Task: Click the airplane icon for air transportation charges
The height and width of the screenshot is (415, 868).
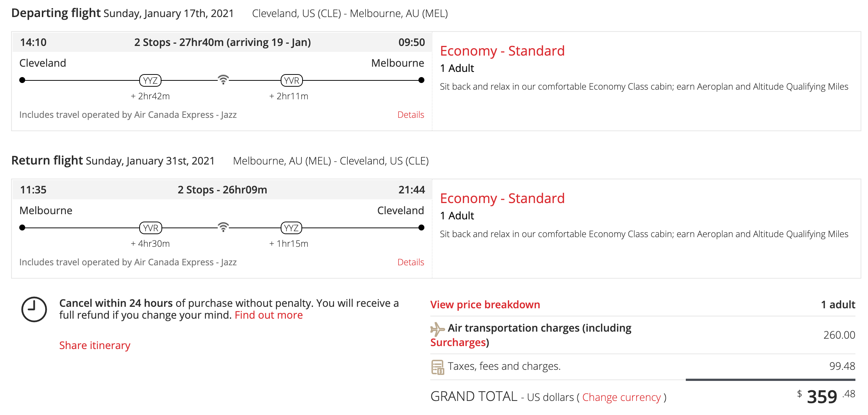Action: (x=437, y=329)
